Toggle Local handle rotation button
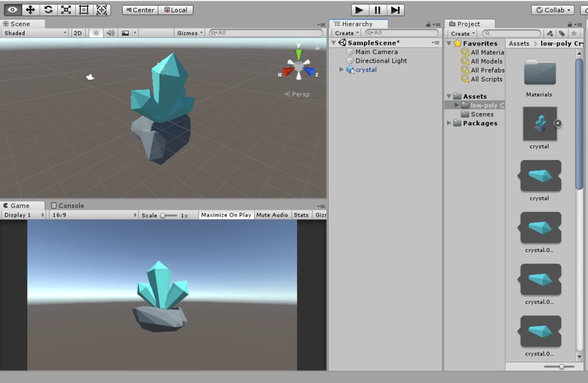588x383 pixels. click(x=176, y=10)
